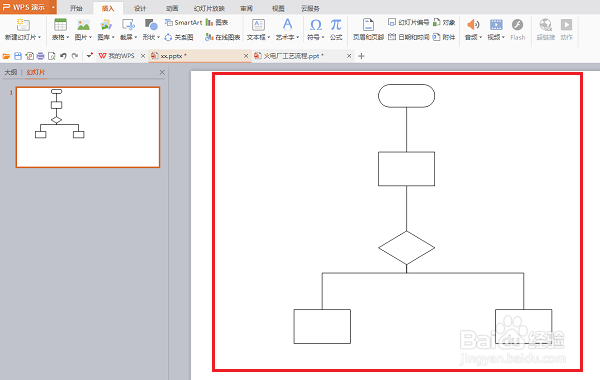The image size is (600, 380).
Task: Open the View (视图) tab
Action: pyautogui.click(x=278, y=8)
